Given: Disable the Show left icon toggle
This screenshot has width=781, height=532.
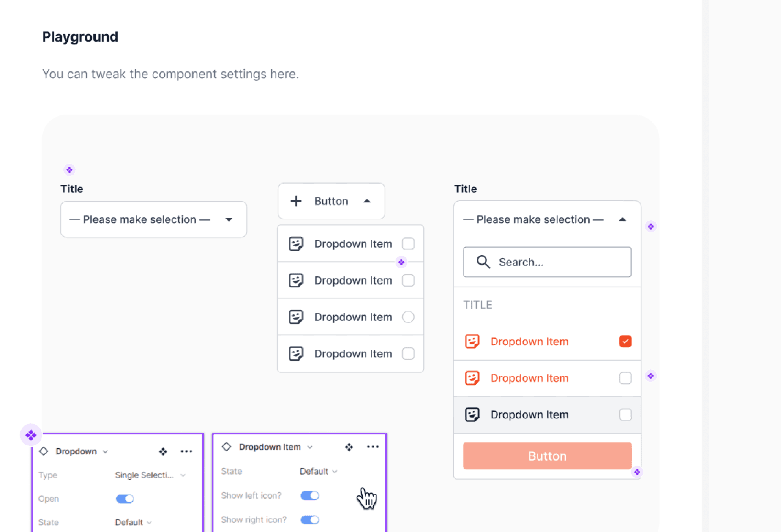Looking at the screenshot, I should coord(310,495).
